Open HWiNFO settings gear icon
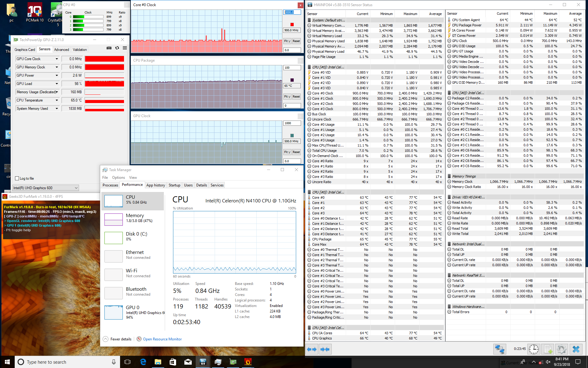 (561, 349)
